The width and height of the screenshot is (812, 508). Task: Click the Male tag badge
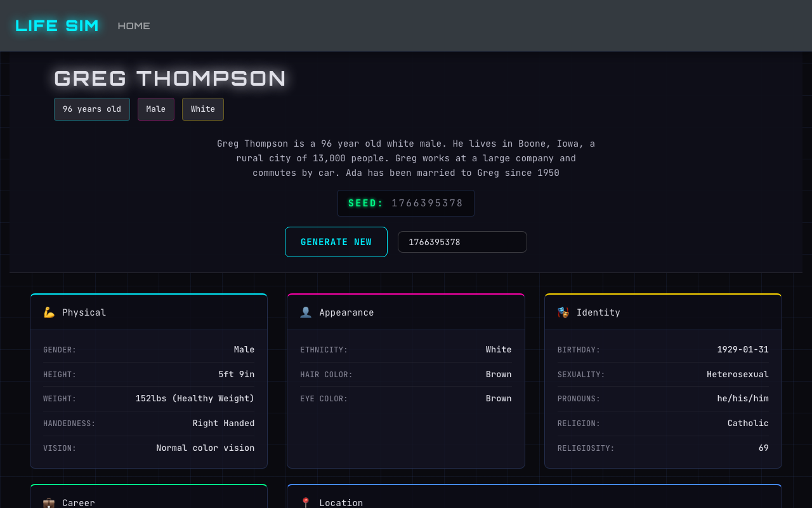click(156, 109)
